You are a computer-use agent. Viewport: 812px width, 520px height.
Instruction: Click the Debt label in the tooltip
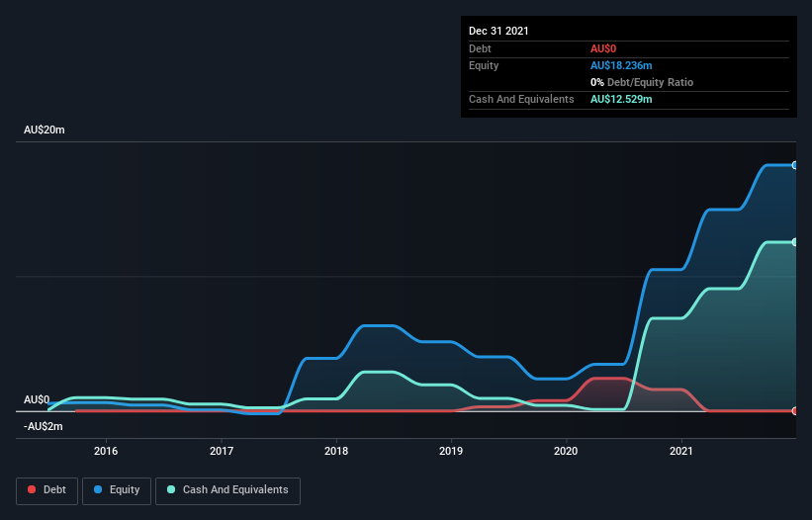click(480, 48)
